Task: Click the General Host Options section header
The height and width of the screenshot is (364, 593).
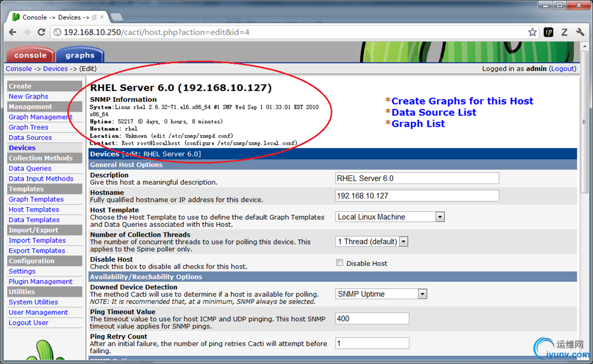Action: coord(333,165)
